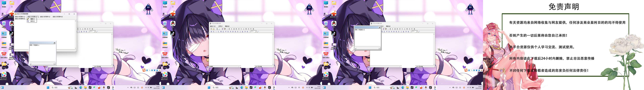Click the Windows Start button in middle taskbar

point(209,87)
